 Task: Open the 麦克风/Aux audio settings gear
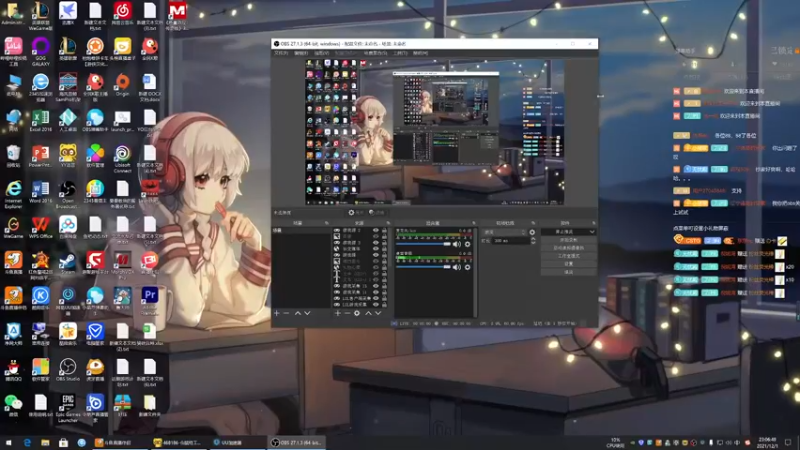467,244
